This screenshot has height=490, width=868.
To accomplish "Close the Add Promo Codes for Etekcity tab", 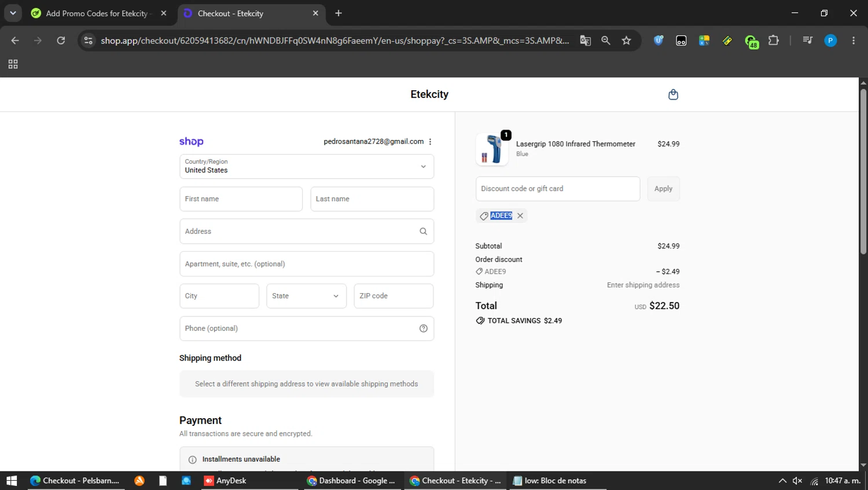I will (x=164, y=13).
